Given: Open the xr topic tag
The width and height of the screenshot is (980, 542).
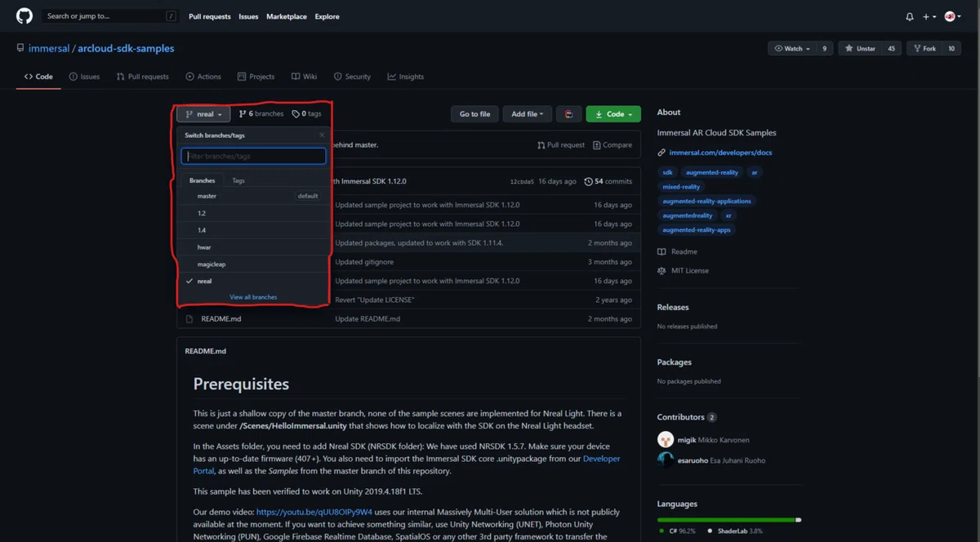Looking at the screenshot, I should [x=728, y=215].
